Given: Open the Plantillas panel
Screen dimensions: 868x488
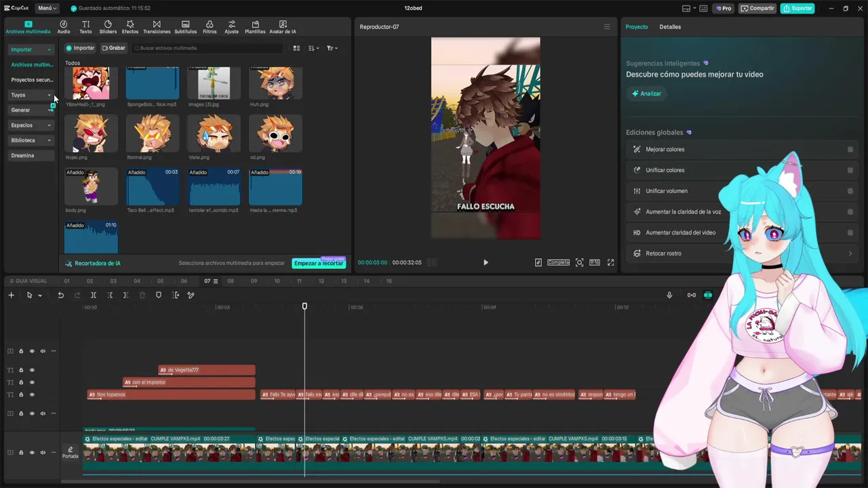Looking at the screenshot, I should (x=255, y=27).
